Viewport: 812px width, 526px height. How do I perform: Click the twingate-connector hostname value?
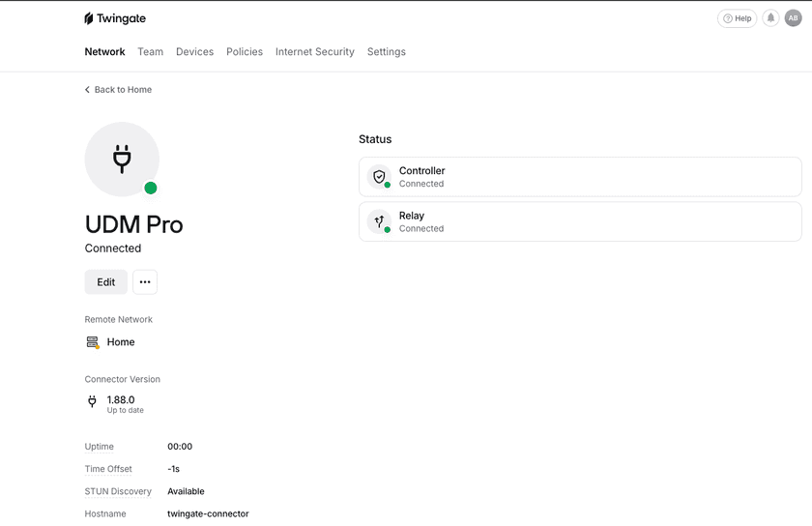pos(208,514)
